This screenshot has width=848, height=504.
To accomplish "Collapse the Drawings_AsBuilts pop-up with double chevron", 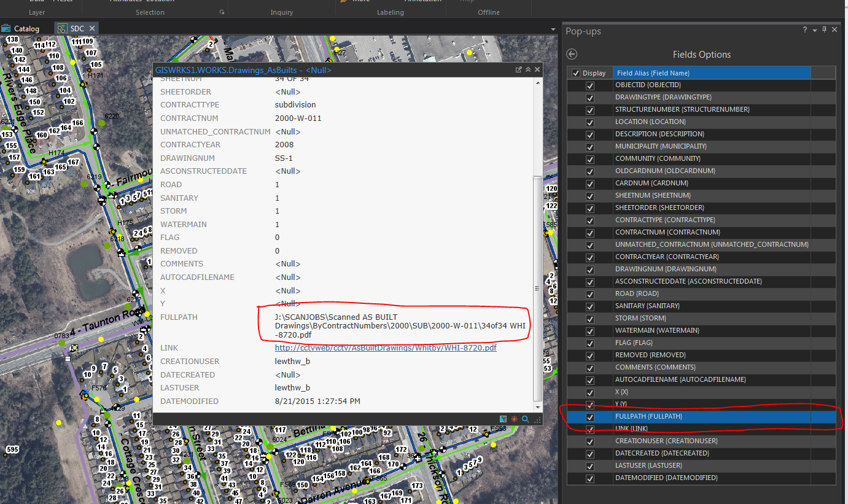I will coord(528,70).
